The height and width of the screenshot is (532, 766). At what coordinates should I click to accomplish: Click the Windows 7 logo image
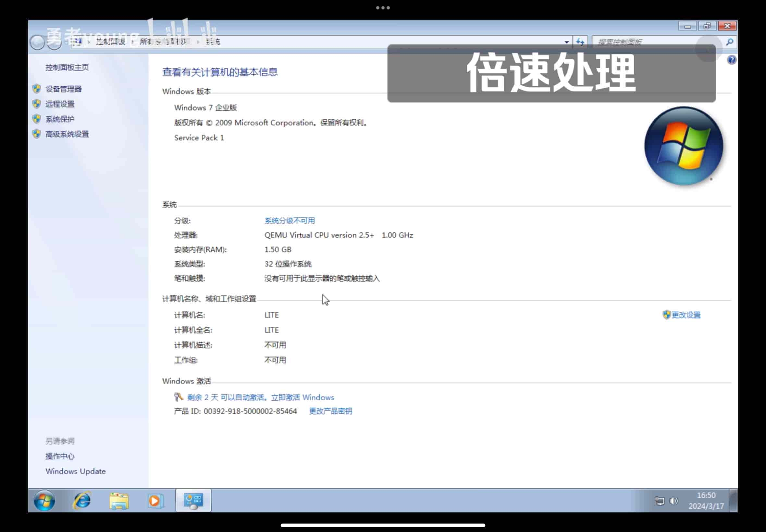click(684, 146)
